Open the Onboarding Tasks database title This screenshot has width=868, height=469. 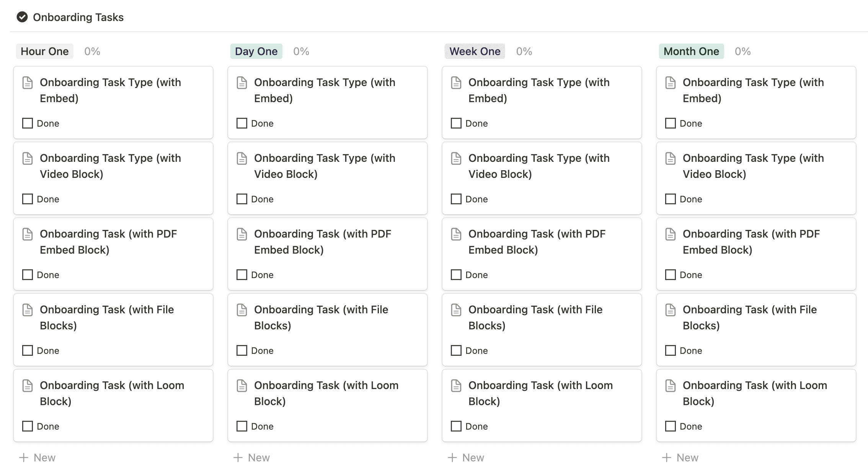[x=78, y=17]
